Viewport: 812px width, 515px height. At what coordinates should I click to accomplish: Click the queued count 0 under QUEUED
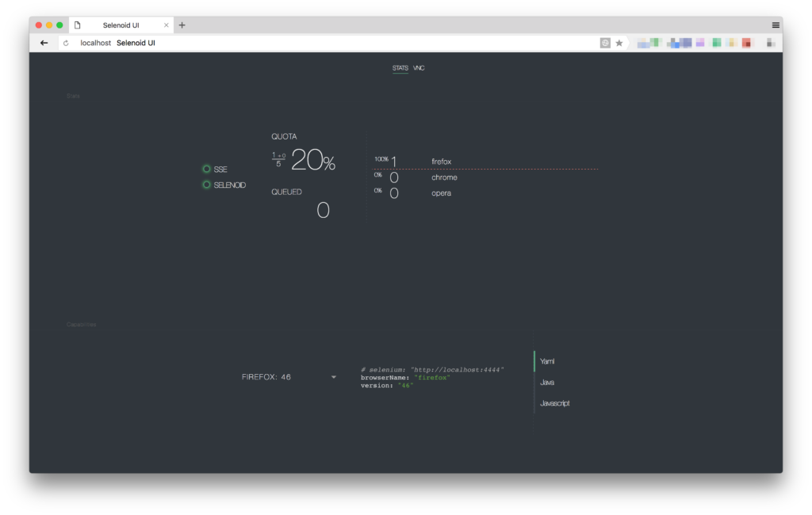324,210
